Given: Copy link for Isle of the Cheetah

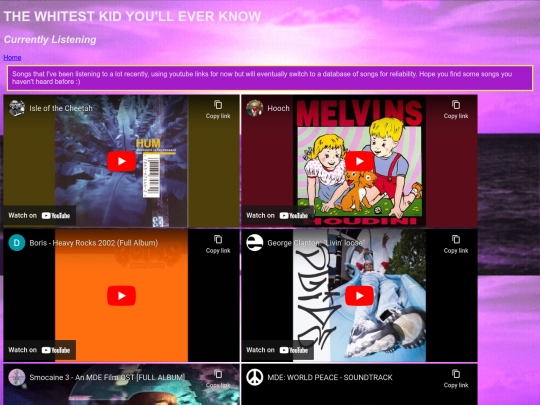Looking at the screenshot, I should click(x=218, y=110).
